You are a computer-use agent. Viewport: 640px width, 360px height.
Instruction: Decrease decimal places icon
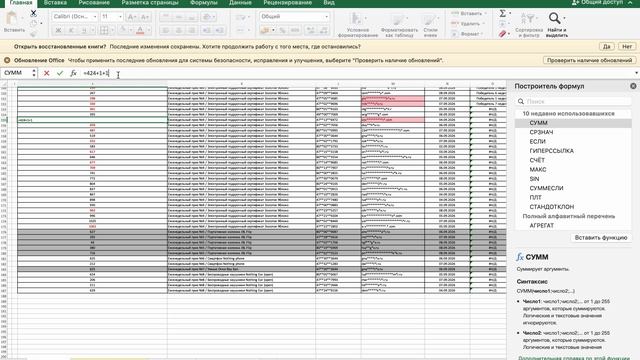coord(324,30)
